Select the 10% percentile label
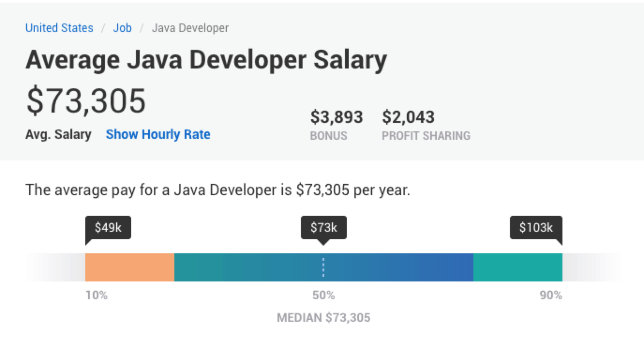 (96, 295)
